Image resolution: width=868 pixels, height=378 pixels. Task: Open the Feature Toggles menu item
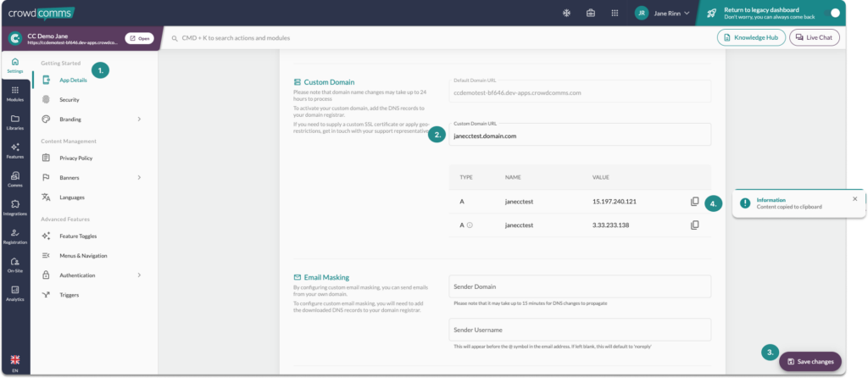pos(78,236)
